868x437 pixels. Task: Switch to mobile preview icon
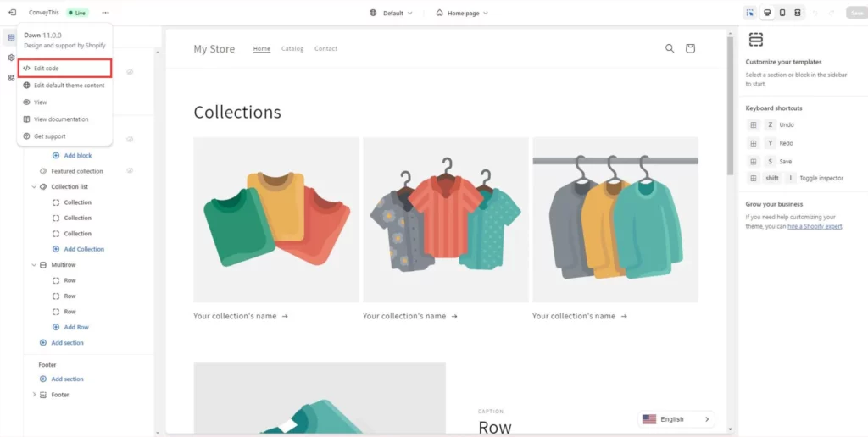click(x=782, y=13)
